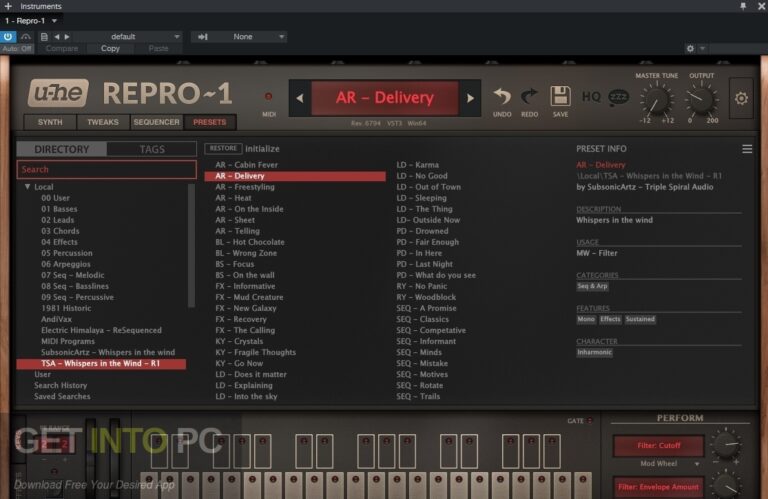768x499 pixels.
Task: Step to next host preset arrow
Action: tap(67, 37)
